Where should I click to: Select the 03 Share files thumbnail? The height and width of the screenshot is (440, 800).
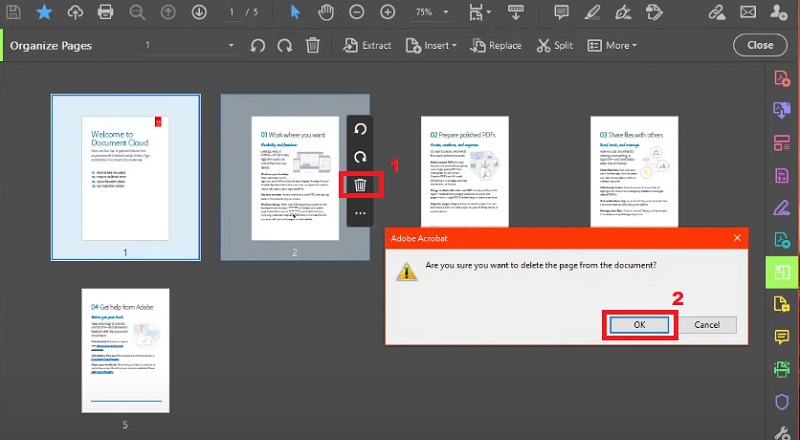point(634,172)
